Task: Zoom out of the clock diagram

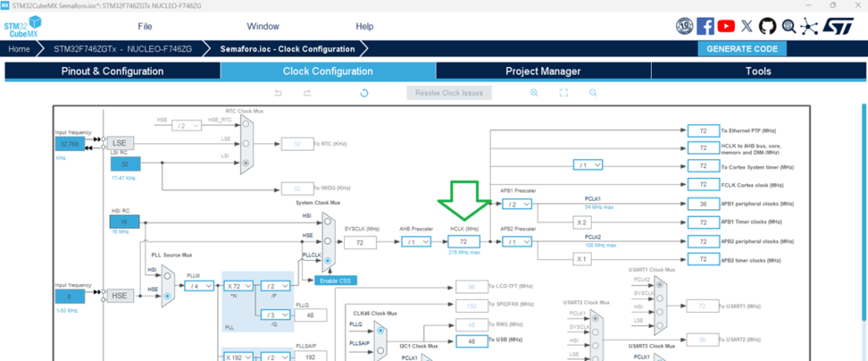Action: point(593,93)
